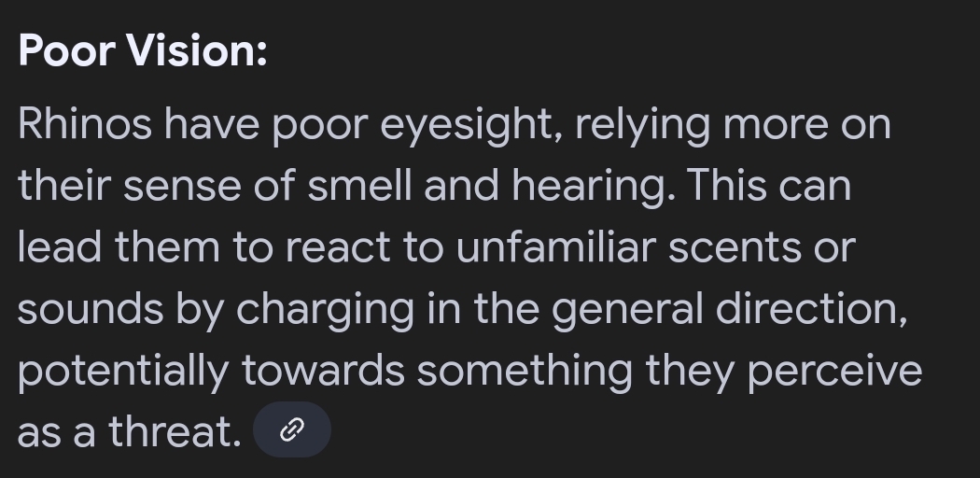Open the source link chip icon
Screen dimensions: 980x478
point(292,429)
